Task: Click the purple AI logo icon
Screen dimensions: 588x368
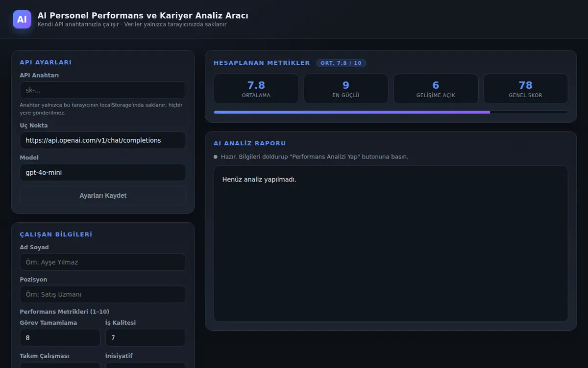Action: tap(22, 19)
